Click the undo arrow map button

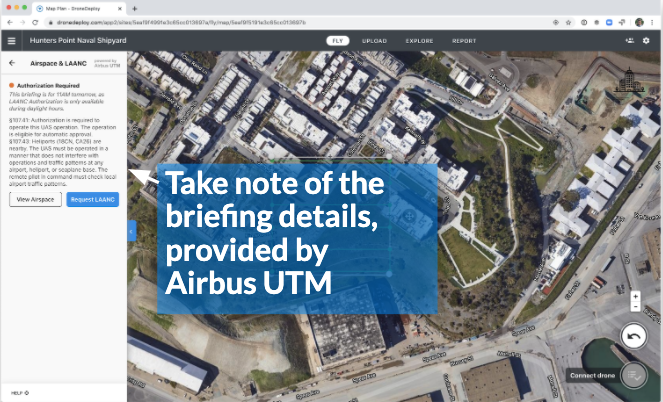(633, 336)
